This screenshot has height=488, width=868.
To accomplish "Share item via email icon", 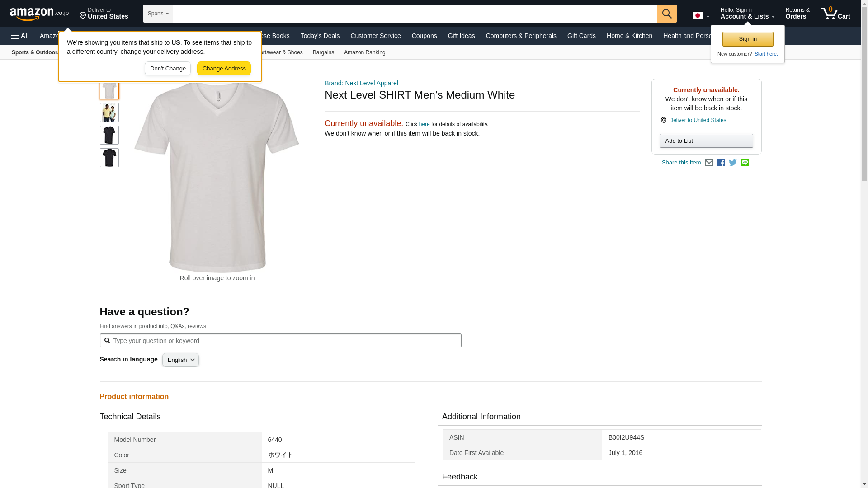I will click(709, 163).
